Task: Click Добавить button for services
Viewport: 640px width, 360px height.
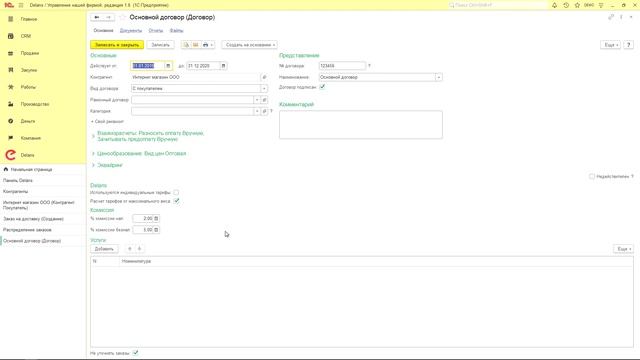Action: (104, 249)
